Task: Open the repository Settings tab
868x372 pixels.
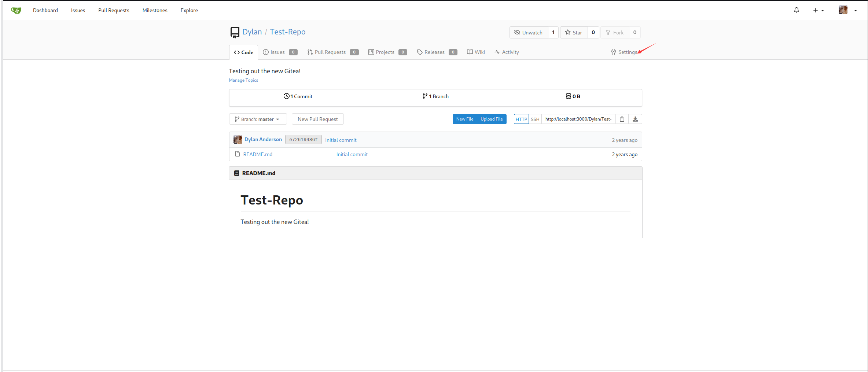Action: pos(624,52)
